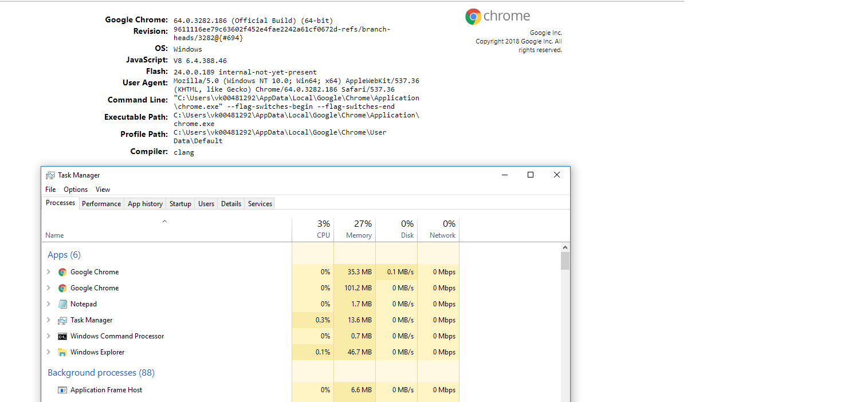Switch to the Performance tab
The width and height of the screenshot is (868, 402).
point(101,204)
